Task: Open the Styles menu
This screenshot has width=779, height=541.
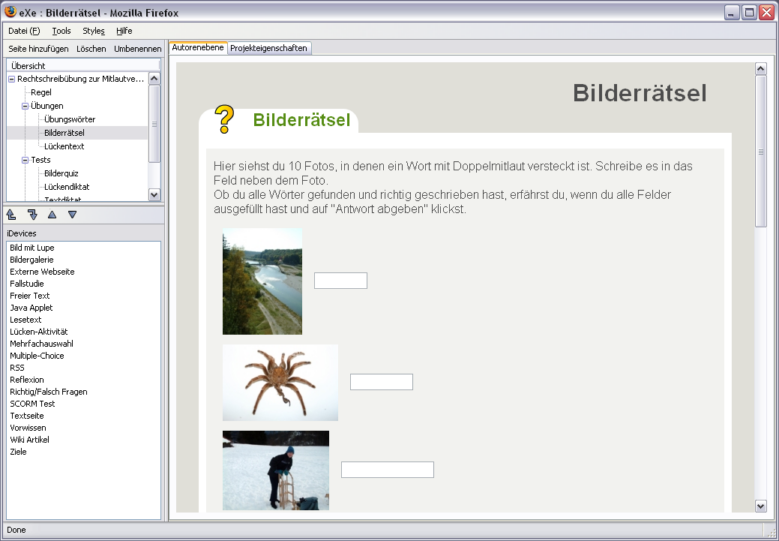Action: (93, 31)
